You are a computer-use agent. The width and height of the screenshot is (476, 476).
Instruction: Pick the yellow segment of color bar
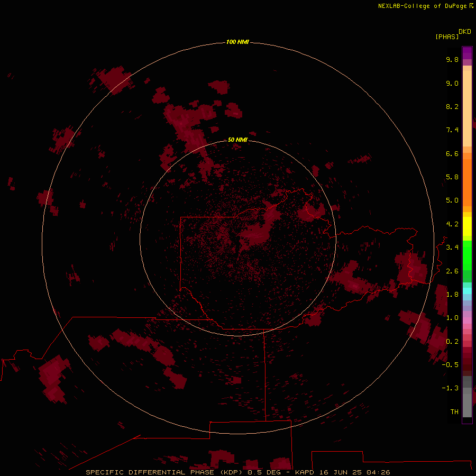pos(467,226)
